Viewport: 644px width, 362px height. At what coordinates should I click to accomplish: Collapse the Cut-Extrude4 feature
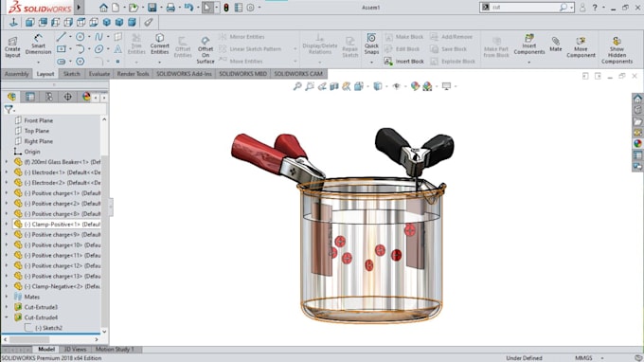[x=7, y=317]
